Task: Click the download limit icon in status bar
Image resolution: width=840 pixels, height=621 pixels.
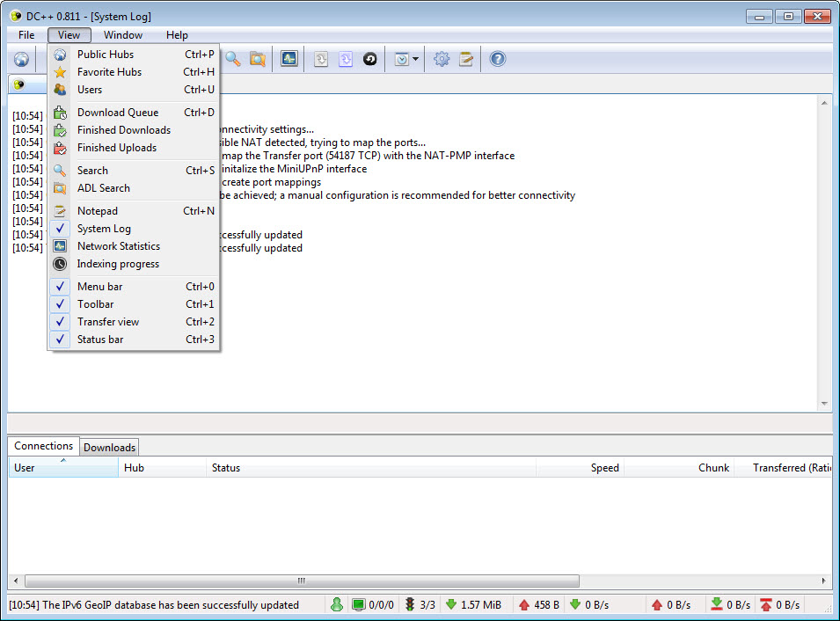Action: (x=716, y=604)
